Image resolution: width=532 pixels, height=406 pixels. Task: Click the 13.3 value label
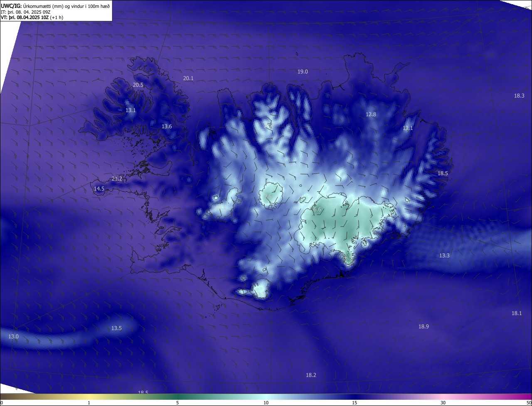coord(444,255)
